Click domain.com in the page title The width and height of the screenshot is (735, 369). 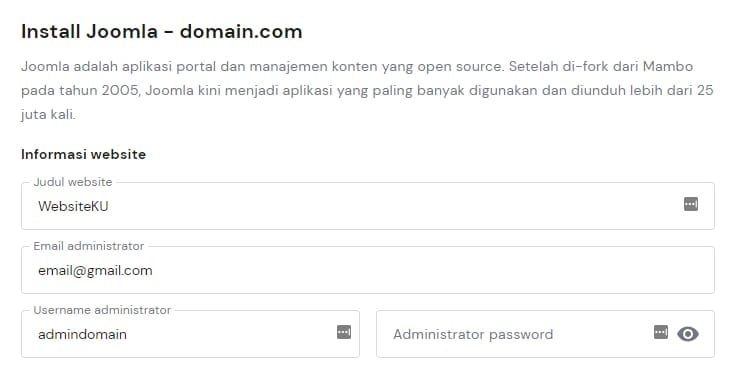point(241,31)
